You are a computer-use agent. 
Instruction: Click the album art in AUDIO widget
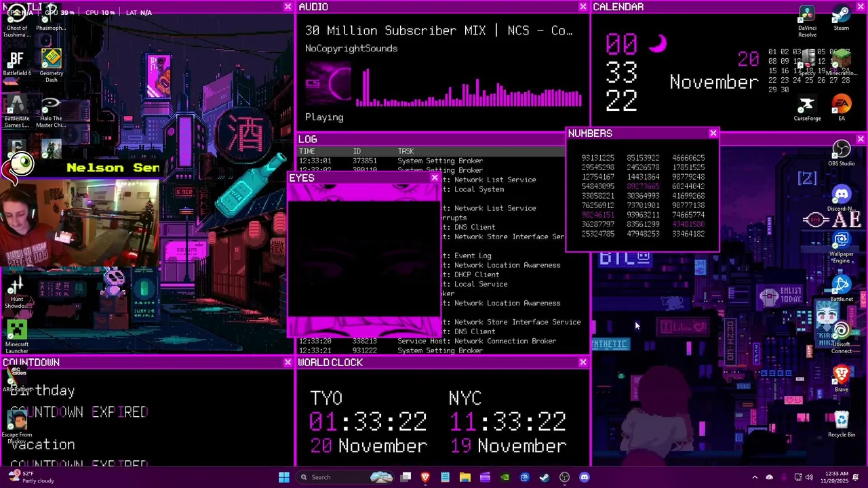[328, 83]
